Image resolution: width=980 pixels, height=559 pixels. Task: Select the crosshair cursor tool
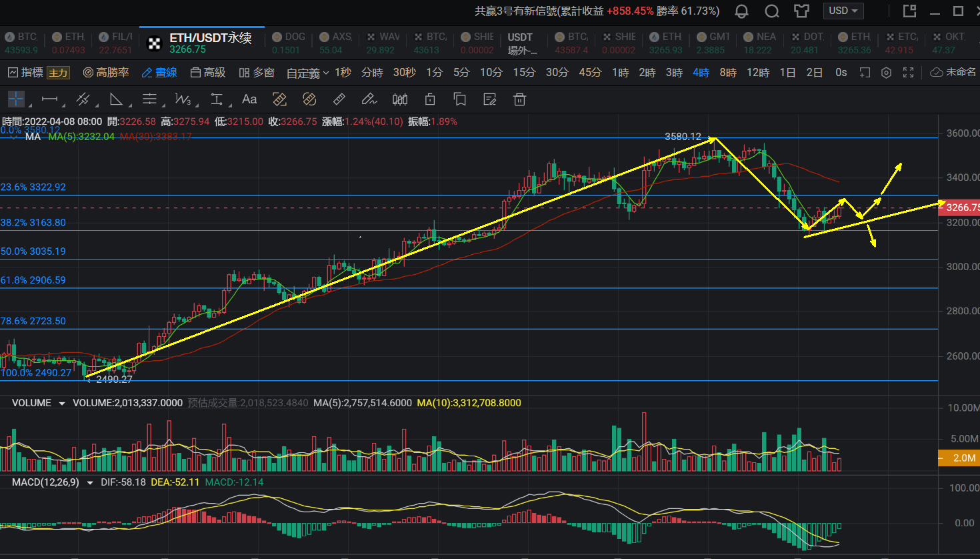[x=16, y=99]
